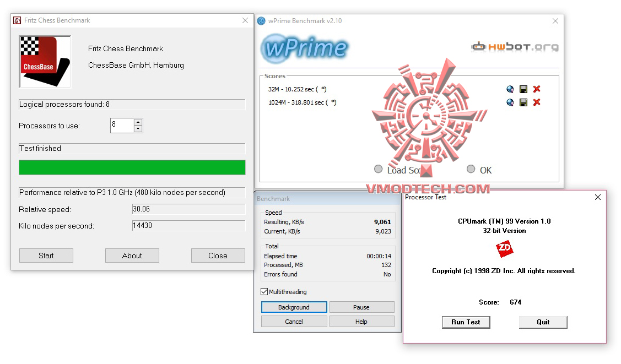Click the Background button in Benchmark
This screenshot has width=621, height=364.
pyautogui.click(x=294, y=307)
